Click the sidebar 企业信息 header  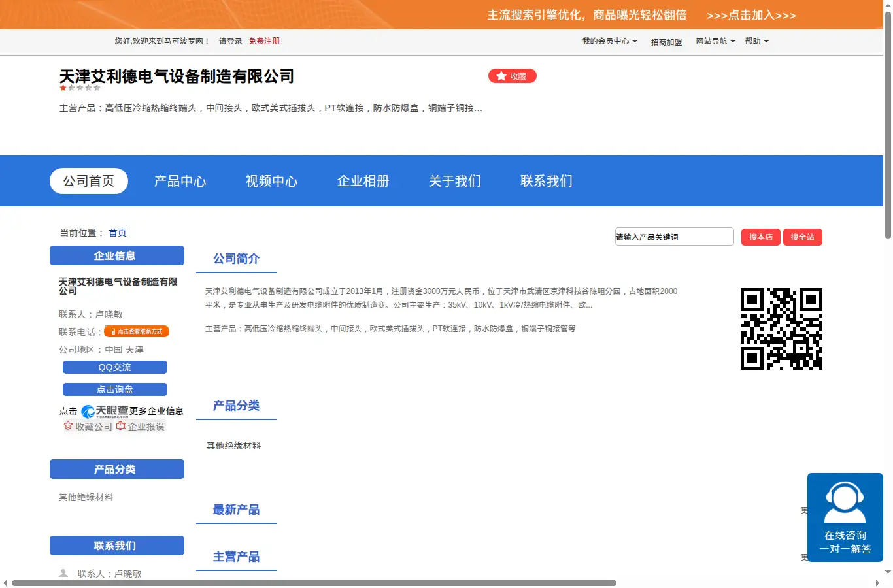click(117, 255)
